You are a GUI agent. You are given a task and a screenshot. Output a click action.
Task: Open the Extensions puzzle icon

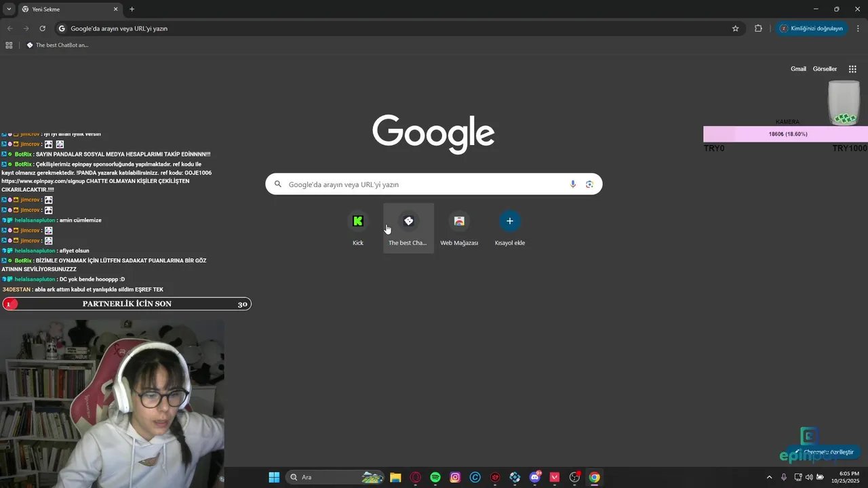(x=758, y=28)
